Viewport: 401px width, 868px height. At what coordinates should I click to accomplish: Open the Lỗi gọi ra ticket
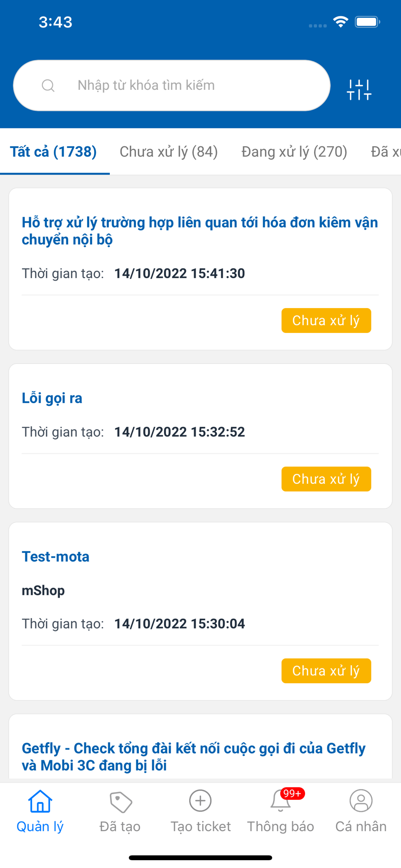[x=52, y=398]
